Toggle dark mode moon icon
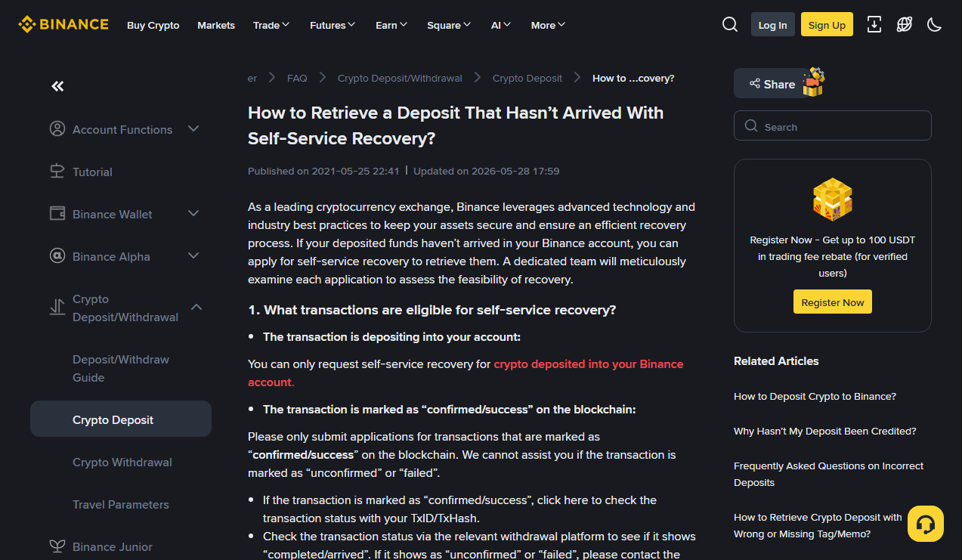The image size is (962, 560). [x=935, y=24]
